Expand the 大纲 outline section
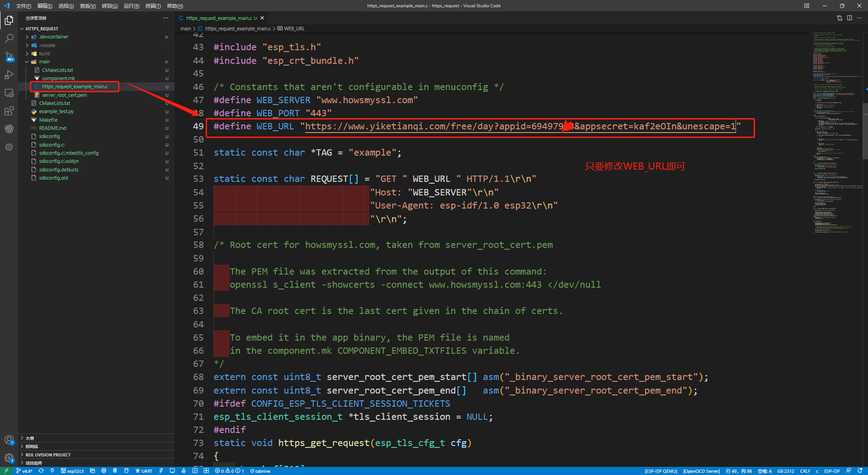 [96, 438]
